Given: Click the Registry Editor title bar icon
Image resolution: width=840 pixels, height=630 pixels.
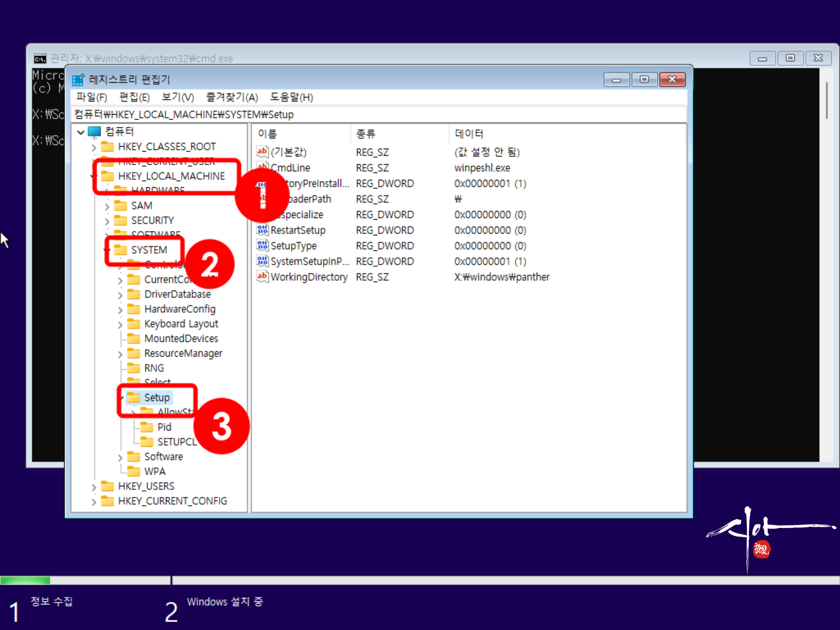Looking at the screenshot, I should (x=78, y=79).
